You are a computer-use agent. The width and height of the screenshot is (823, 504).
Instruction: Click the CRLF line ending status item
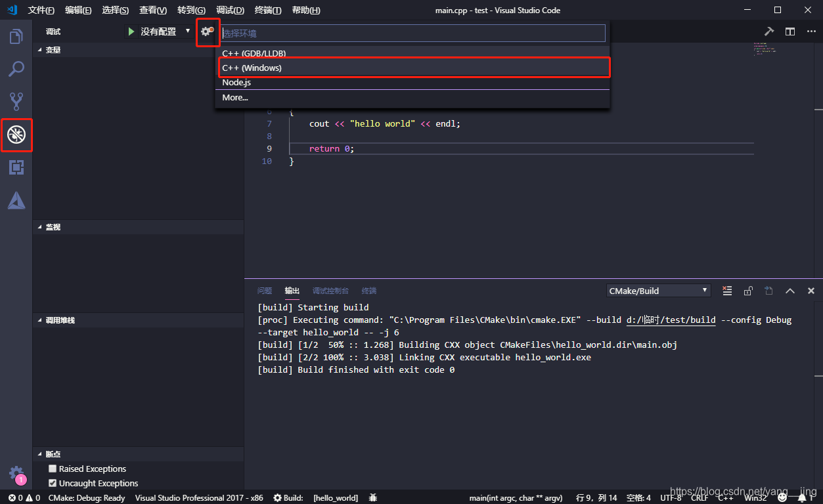[x=700, y=497]
